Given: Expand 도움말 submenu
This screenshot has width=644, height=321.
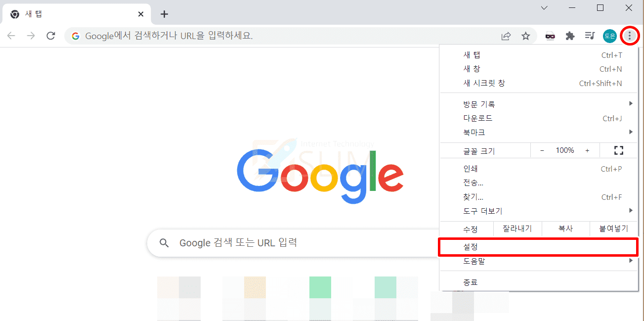Looking at the screenshot, I should tap(539, 261).
